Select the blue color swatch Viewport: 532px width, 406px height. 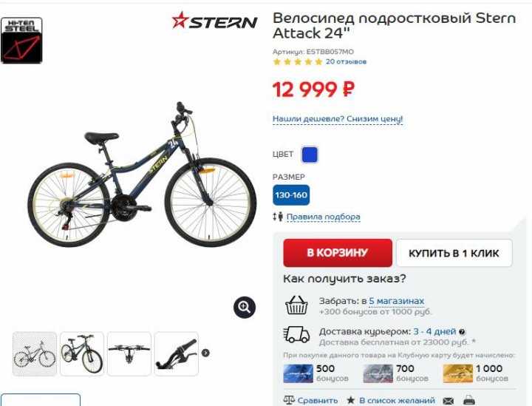[x=310, y=155]
